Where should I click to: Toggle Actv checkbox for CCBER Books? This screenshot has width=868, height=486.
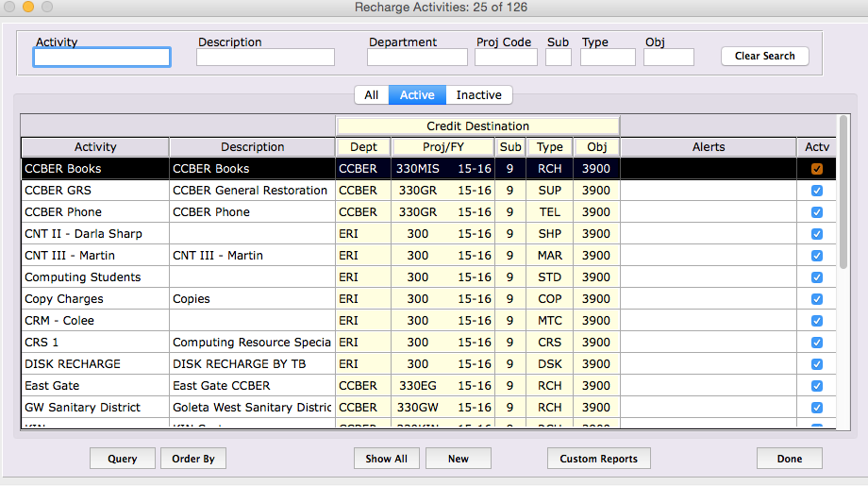816,169
